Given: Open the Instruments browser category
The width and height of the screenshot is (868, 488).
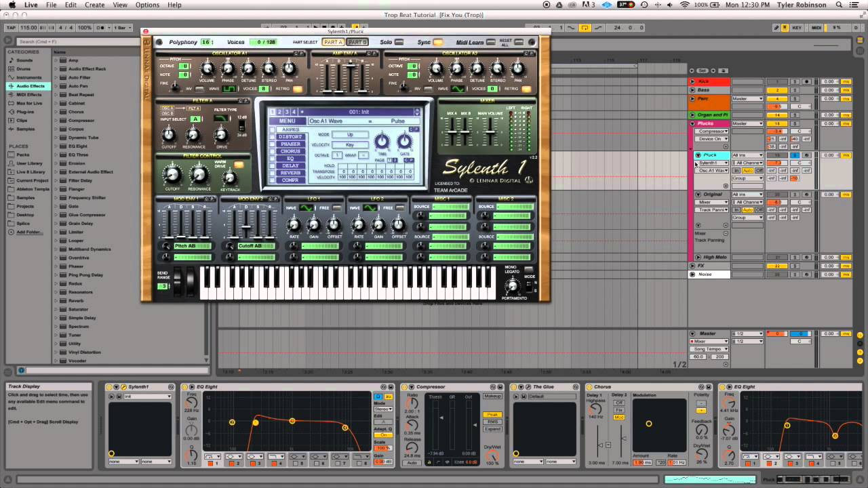Looking at the screenshot, I should (29, 77).
